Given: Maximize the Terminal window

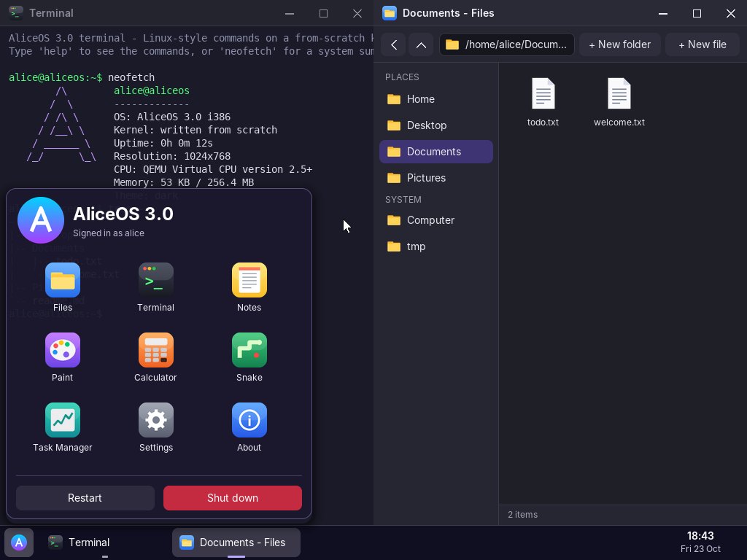Looking at the screenshot, I should [x=323, y=13].
